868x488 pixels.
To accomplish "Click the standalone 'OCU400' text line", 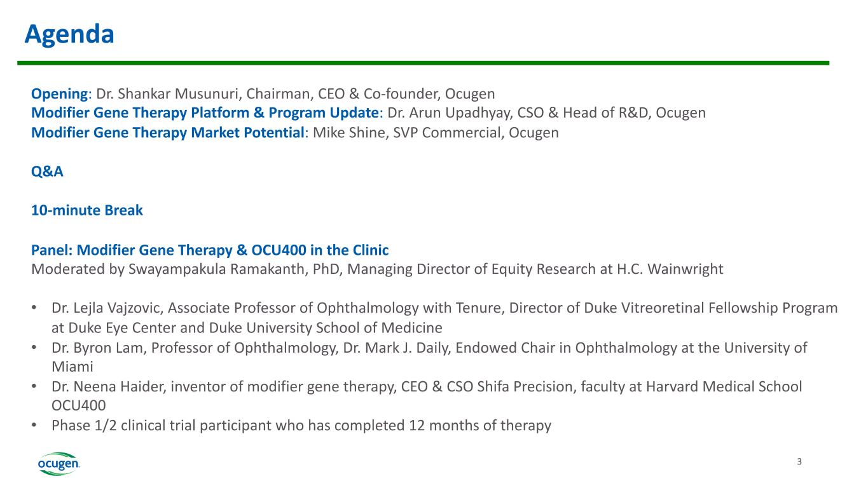I will coord(78,405).
